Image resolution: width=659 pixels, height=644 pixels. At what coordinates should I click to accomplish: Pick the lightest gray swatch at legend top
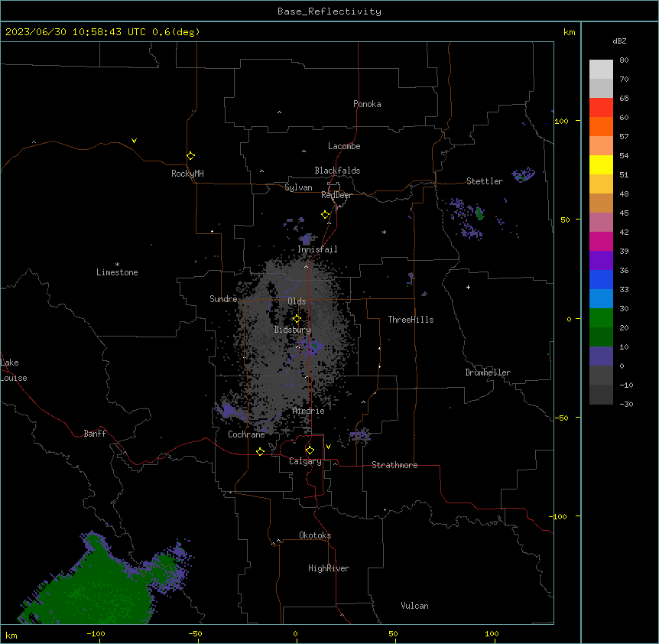(x=601, y=70)
